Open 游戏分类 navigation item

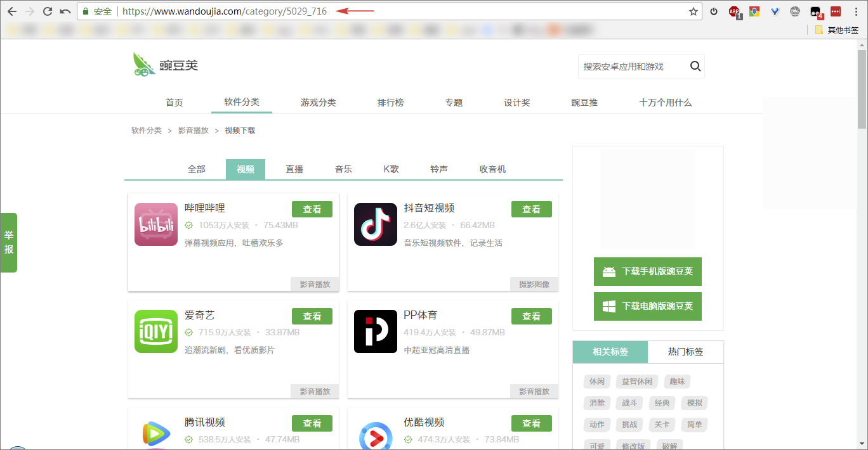tap(319, 103)
